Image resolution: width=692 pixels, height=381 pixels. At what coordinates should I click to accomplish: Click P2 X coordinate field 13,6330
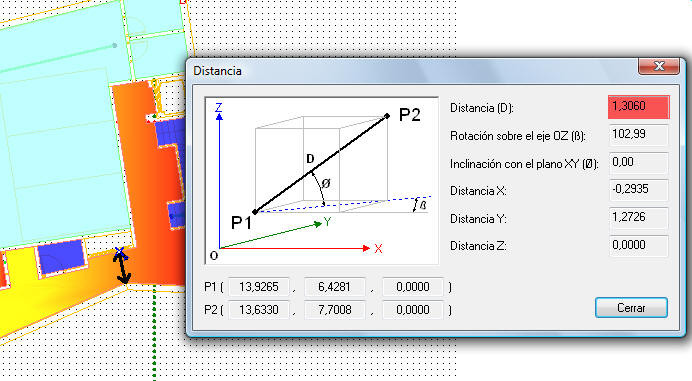(259, 310)
